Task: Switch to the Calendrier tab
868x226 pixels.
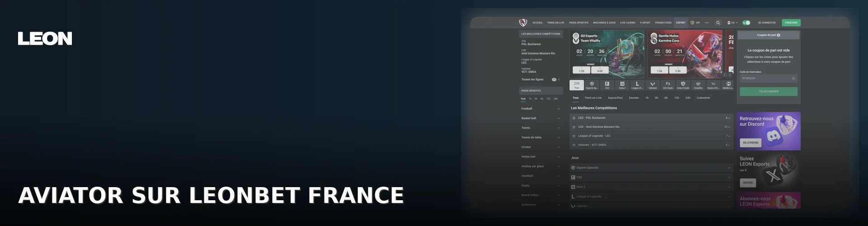Action: click(703, 98)
